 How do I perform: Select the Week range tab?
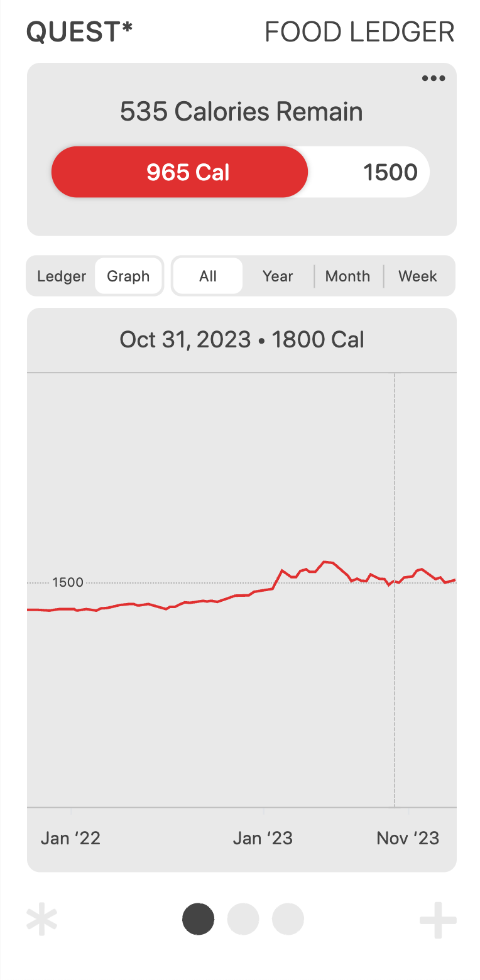[x=418, y=276]
